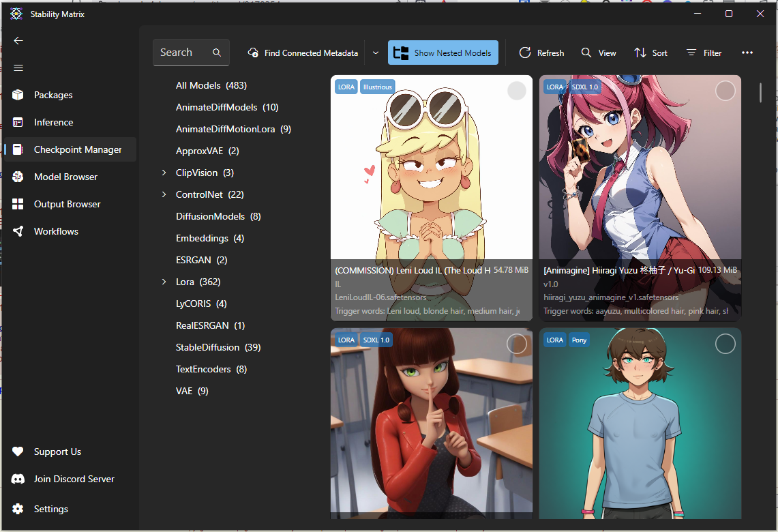Open the Packages page
The width and height of the screenshot is (778, 532).
click(70, 95)
